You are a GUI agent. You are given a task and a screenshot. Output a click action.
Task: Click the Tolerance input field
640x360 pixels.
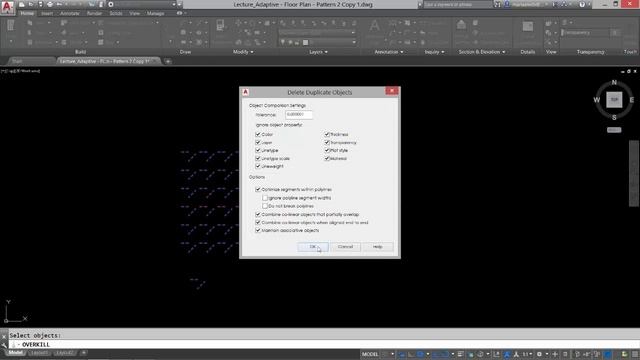[299, 115]
